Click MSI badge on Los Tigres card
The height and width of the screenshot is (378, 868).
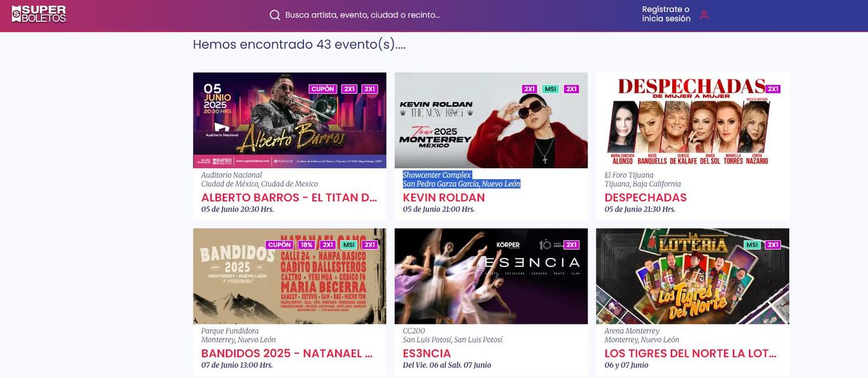[x=752, y=245]
